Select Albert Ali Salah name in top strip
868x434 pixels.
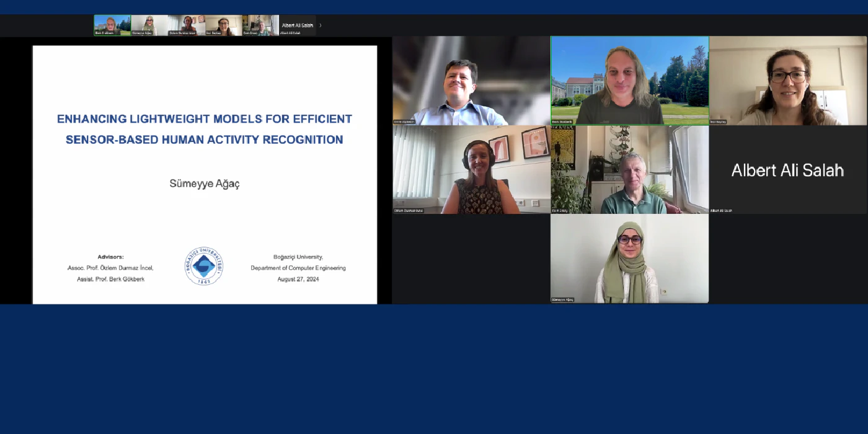coord(298,25)
